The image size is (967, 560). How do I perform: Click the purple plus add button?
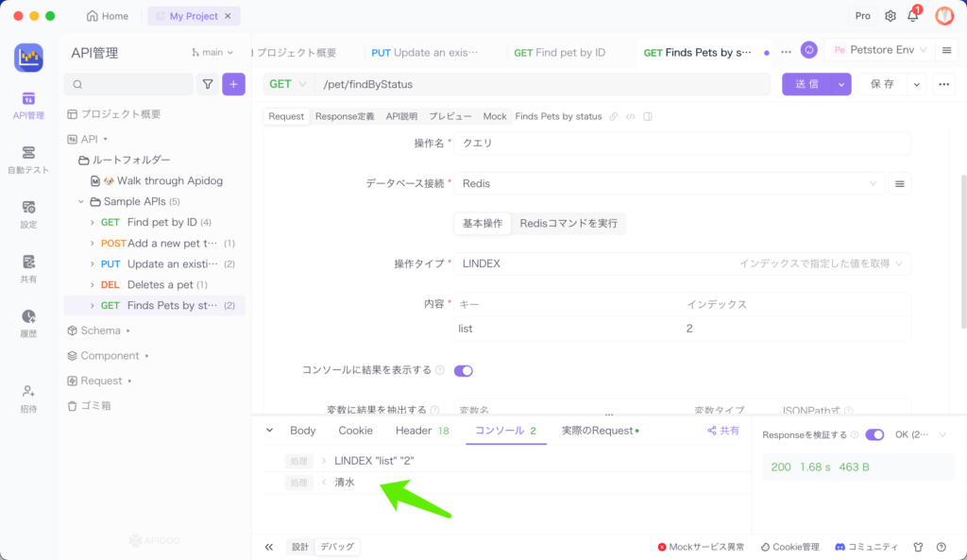233,84
